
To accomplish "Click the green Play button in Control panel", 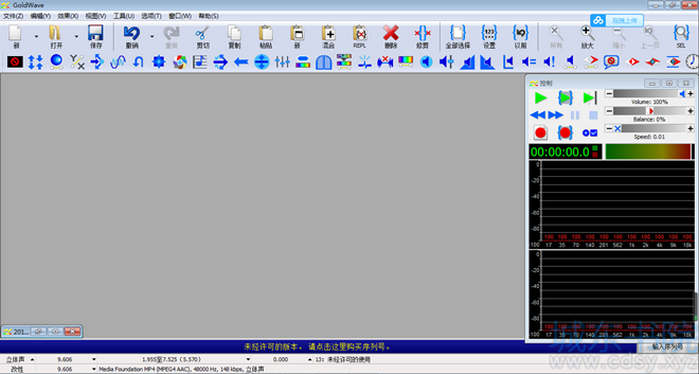I will click(541, 98).
